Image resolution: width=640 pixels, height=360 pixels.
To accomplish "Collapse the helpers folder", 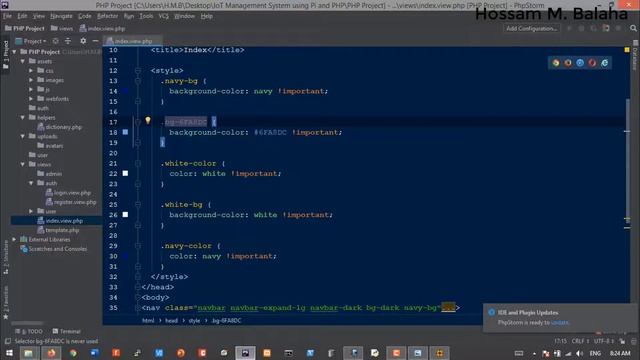I will pos(23,118).
